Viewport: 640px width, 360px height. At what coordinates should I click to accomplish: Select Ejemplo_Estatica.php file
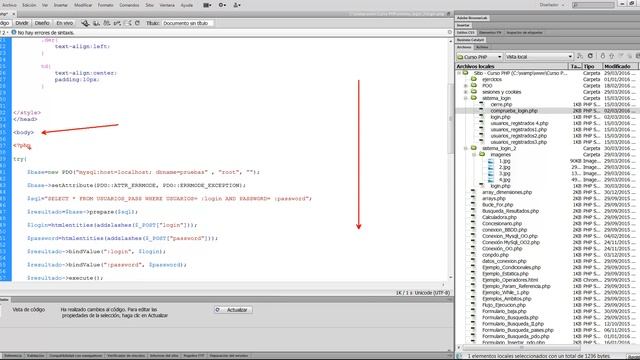505,274
